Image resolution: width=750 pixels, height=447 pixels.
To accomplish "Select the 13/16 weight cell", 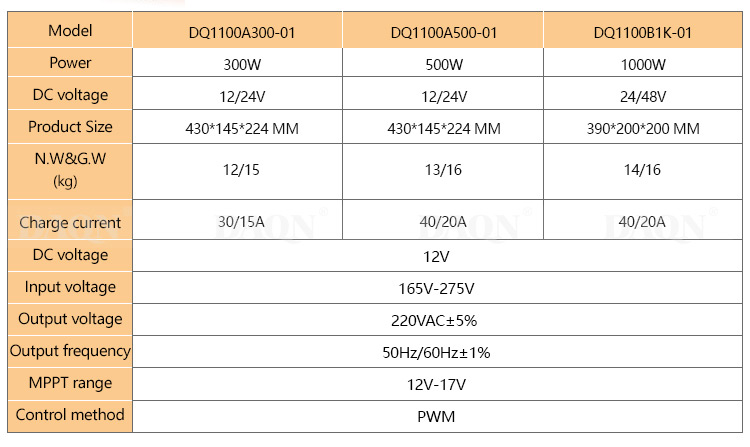I will coord(443,172).
